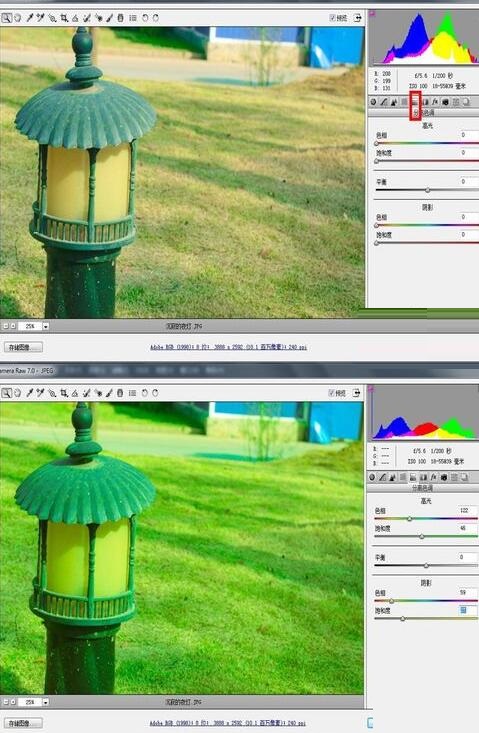The width and height of the screenshot is (479, 733).
Task: Open Adobe RGB workflow options link, lower window
Action: pos(228,723)
